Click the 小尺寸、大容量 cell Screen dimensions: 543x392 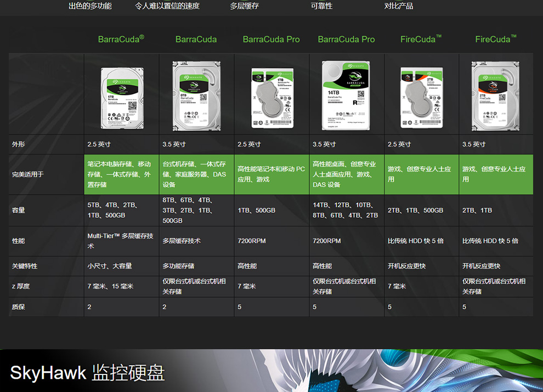click(122, 266)
